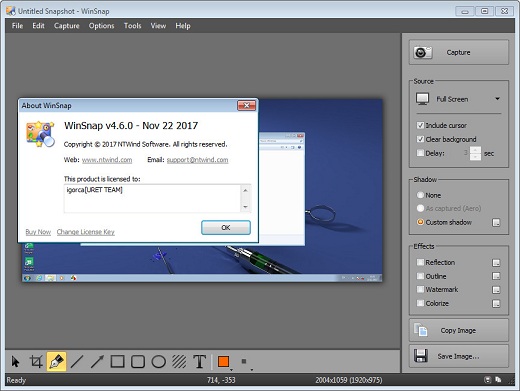Open the Edit menu

click(x=38, y=26)
